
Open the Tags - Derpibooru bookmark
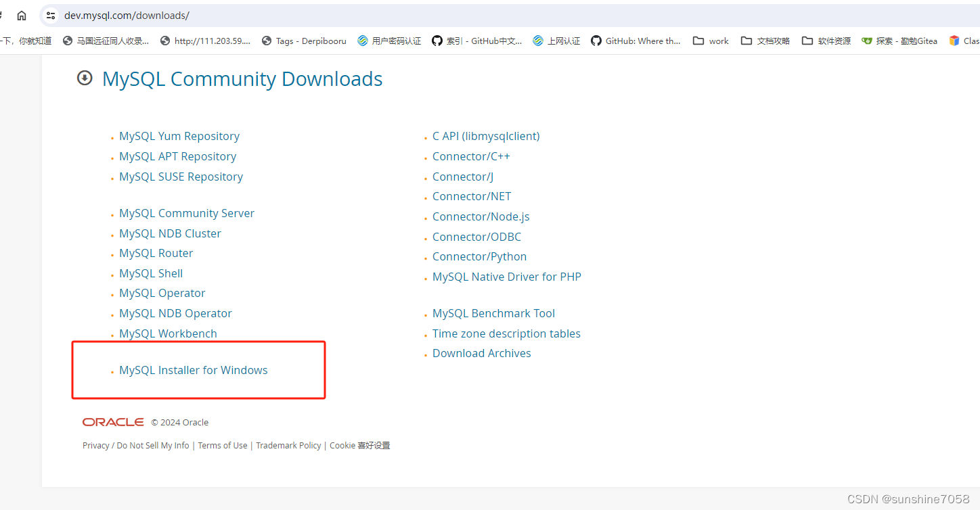pos(304,41)
